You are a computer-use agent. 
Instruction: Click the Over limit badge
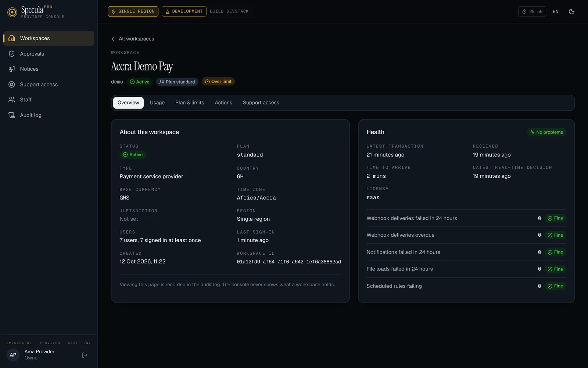(218, 82)
